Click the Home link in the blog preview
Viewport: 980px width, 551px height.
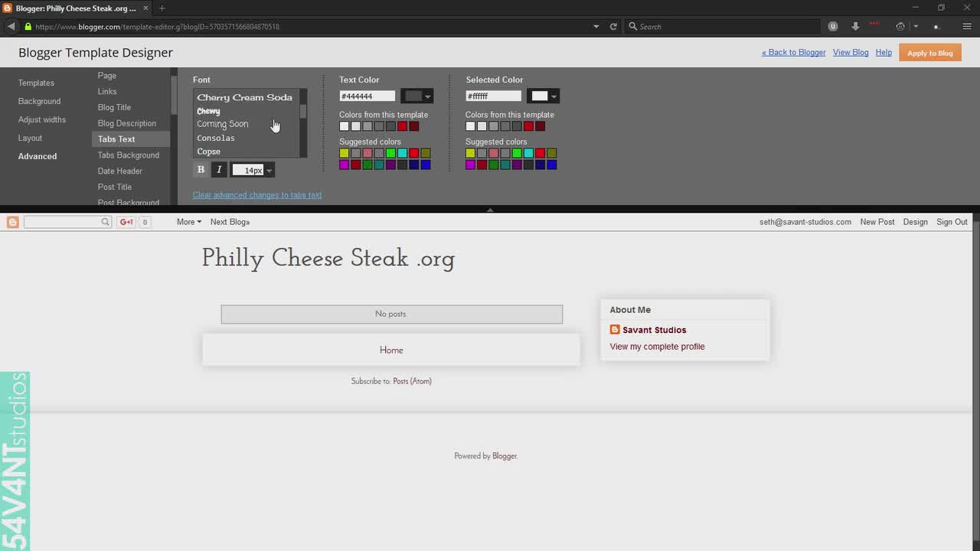click(x=391, y=350)
